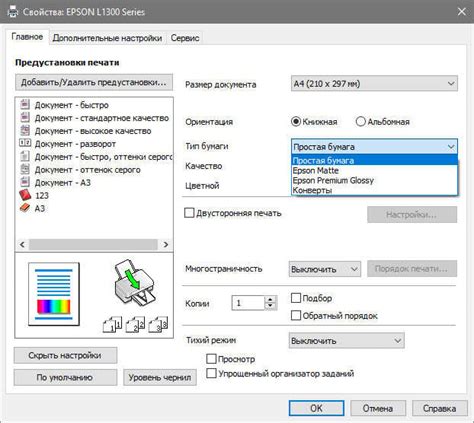Select preset 'Документ - быстро' text
474x423 pixels.
point(72,105)
